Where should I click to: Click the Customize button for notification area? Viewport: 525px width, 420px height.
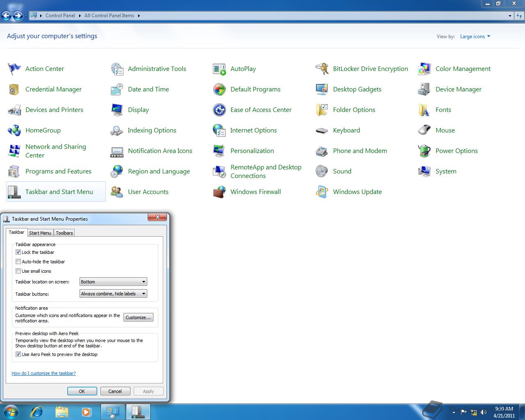(x=138, y=317)
